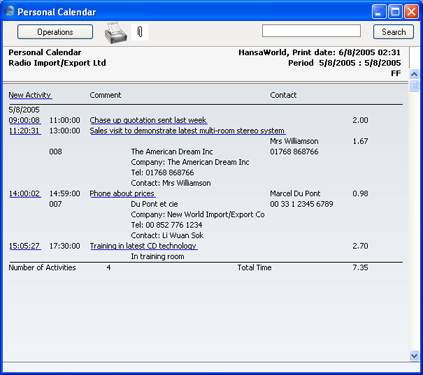Open the 15:05:27 activity link
This screenshot has height=375, width=423.
coord(24,246)
